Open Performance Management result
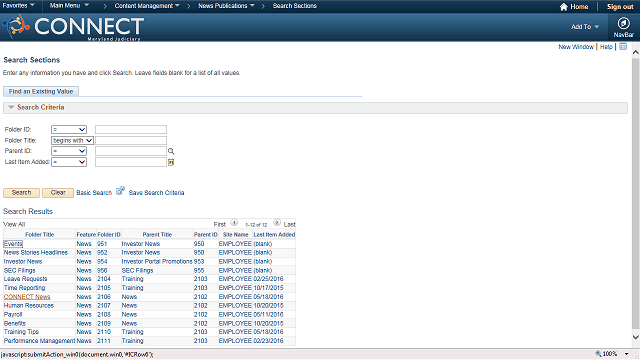The width and height of the screenshot is (640, 360). (39, 341)
